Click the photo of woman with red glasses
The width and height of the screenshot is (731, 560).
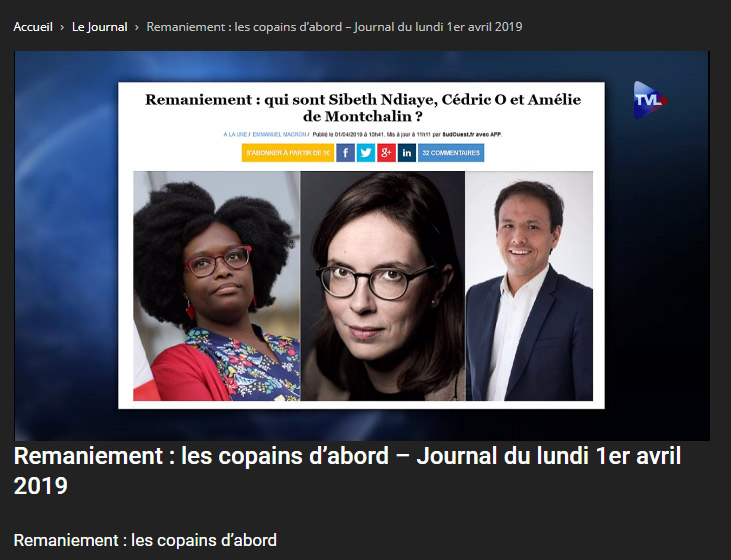pos(217,286)
